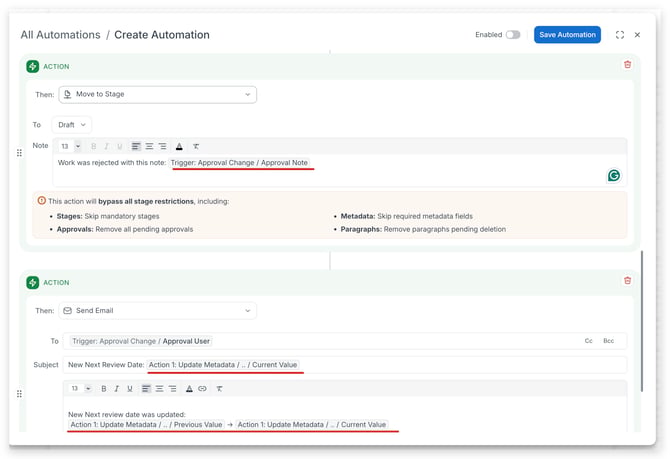Click the Approval User recipient chip
Viewport: 670px width, 459px height.
(141, 341)
